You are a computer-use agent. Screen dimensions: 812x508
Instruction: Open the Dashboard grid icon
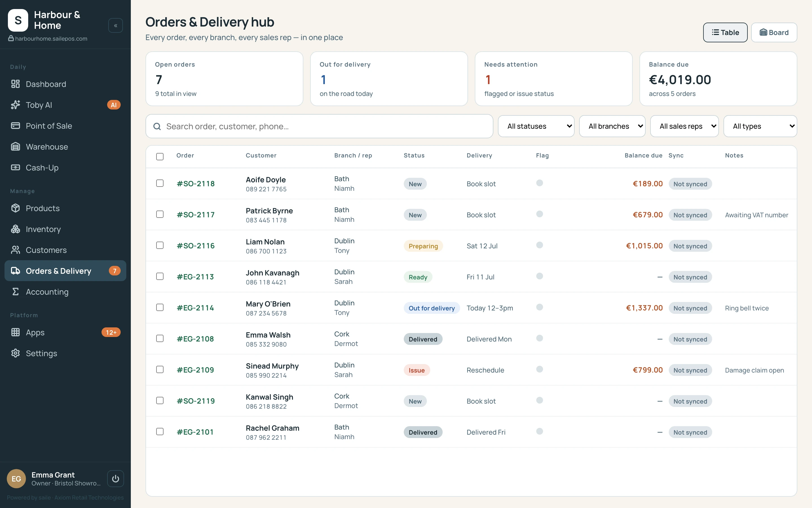[16, 84]
